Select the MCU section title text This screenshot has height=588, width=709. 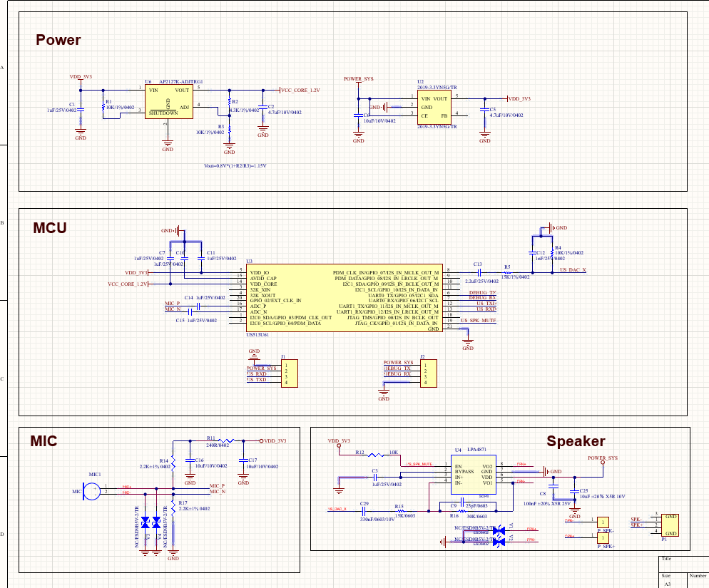50,229
